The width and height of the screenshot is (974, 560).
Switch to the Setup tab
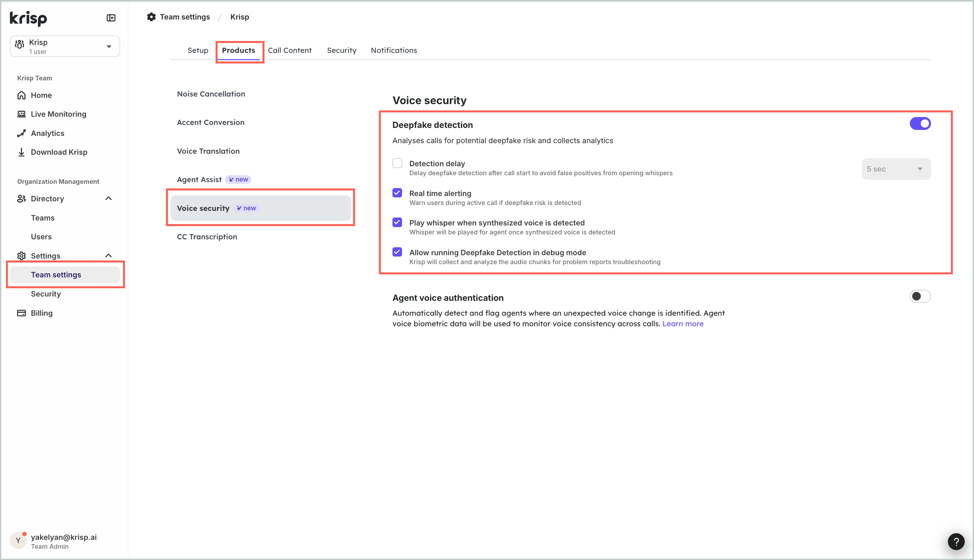[198, 50]
